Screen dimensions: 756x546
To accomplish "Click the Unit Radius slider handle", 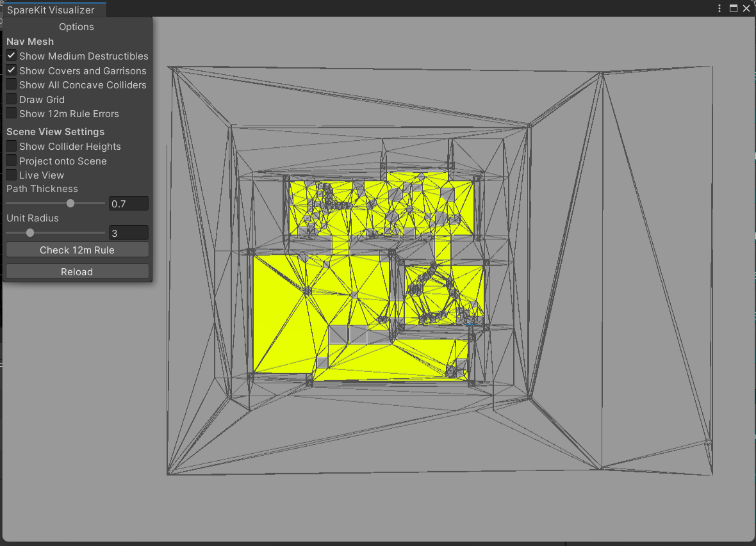I will [x=30, y=233].
